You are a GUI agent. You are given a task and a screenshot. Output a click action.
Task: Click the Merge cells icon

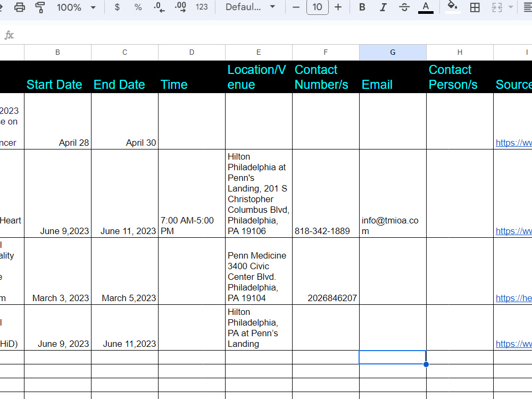[x=497, y=7]
